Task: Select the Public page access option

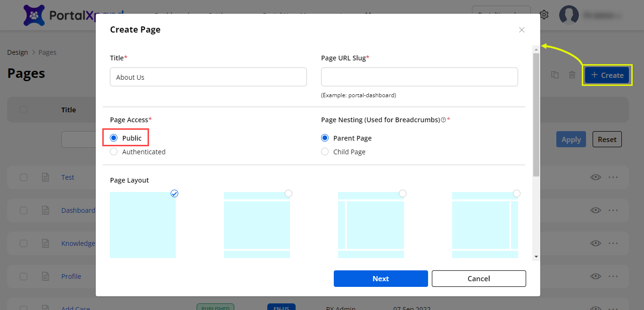Action: click(114, 138)
